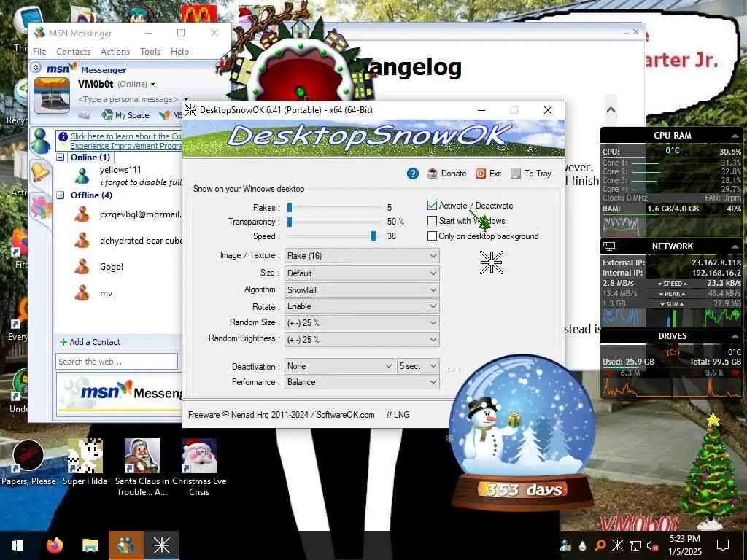The width and height of the screenshot is (747, 560).
Task: Click the pink butterfly tab icon in Messenger sidebar
Action: [x=41, y=207]
